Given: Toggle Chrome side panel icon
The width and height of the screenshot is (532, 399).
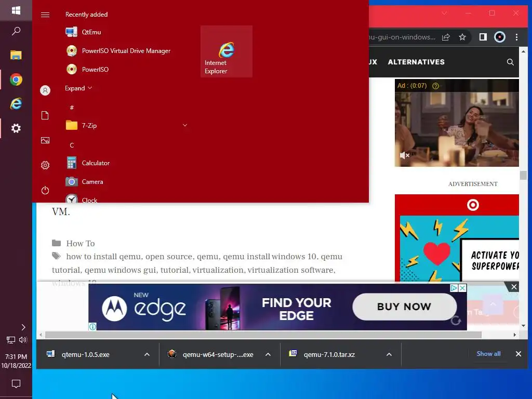Looking at the screenshot, I should [x=483, y=37].
